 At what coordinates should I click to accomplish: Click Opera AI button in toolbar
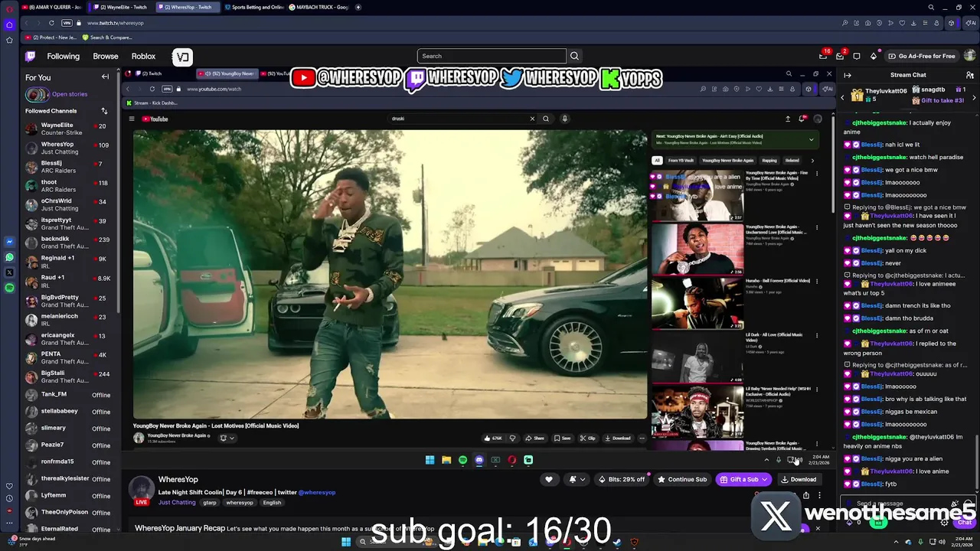[x=970, y=23]
